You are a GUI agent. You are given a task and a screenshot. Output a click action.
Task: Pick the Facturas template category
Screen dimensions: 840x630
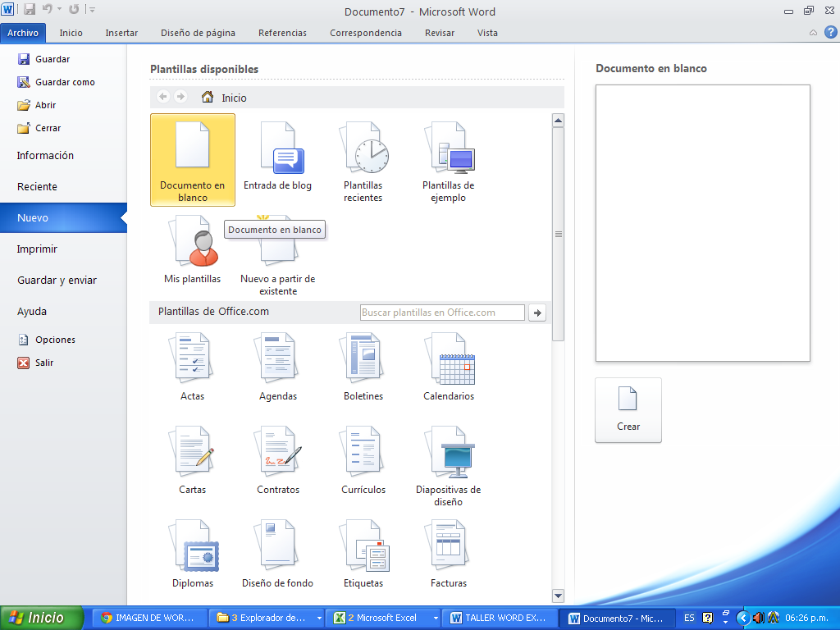(448, 554)
